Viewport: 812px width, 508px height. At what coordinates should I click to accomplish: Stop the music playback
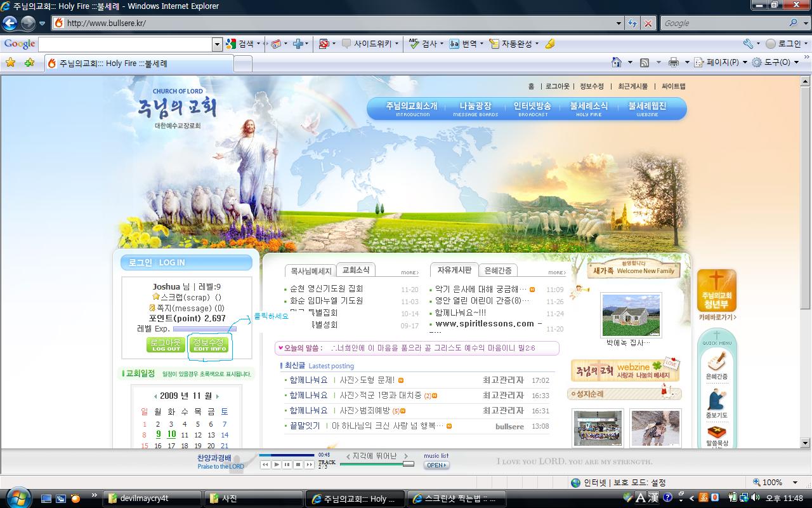[x=298, y=465]
